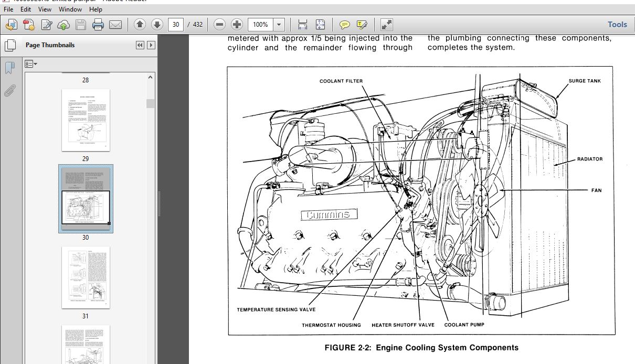The width and height of the screenshot is (635, 364).
Task: Open the attachments paperclip icon
Action: (x=9, y=91)
